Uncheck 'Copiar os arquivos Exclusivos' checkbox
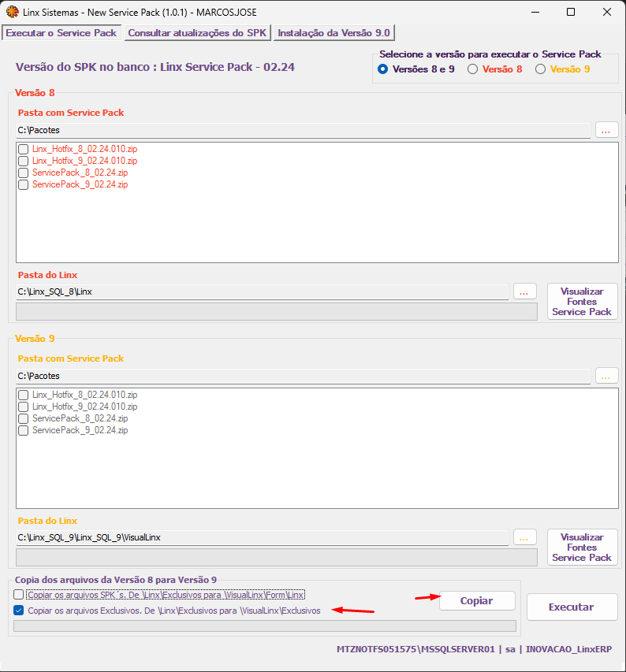 18,611
